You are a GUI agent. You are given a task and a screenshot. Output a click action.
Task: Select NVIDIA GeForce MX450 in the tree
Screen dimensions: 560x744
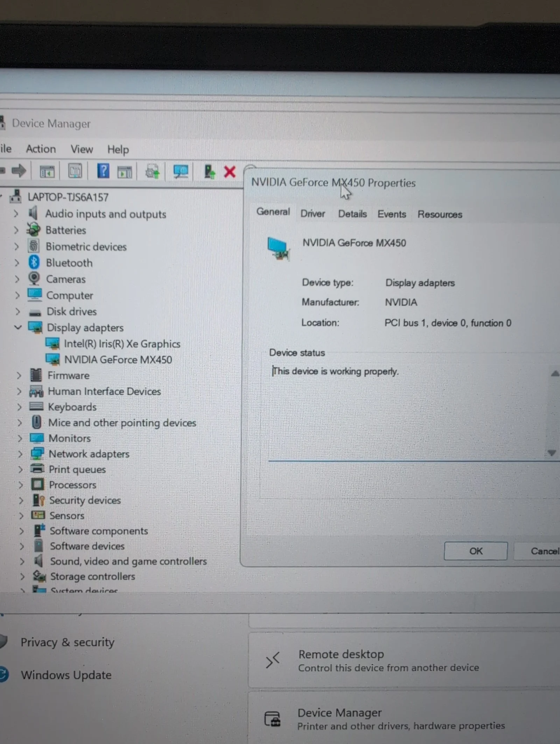(118, 360)
